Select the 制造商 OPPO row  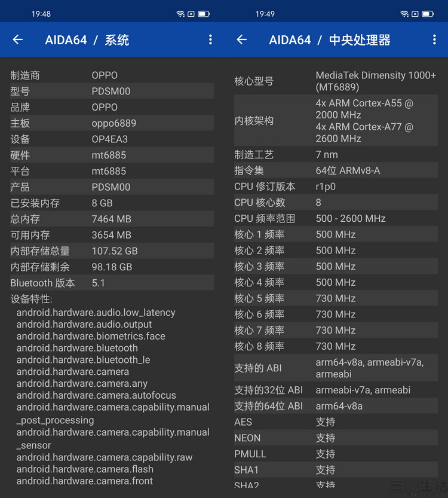(x=112, y=75)
